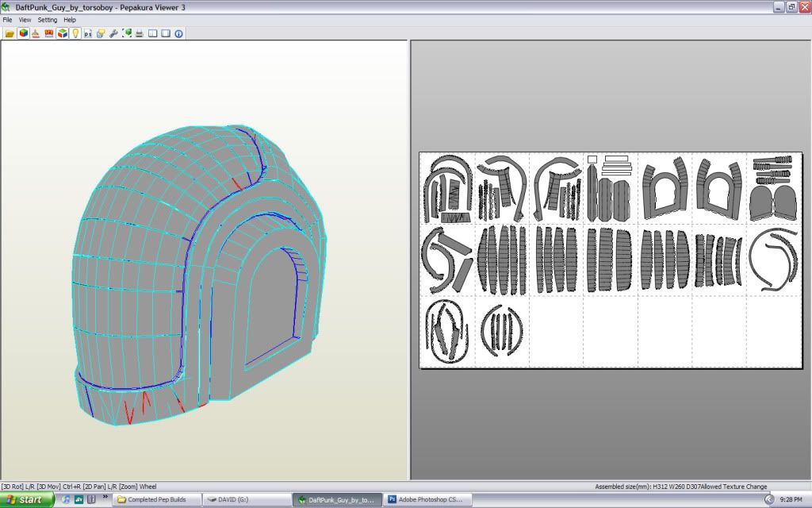Viewport: 812px width, 508px height.
Task: Expand hidden system tray icons arrow
Action: coord(769,500)
